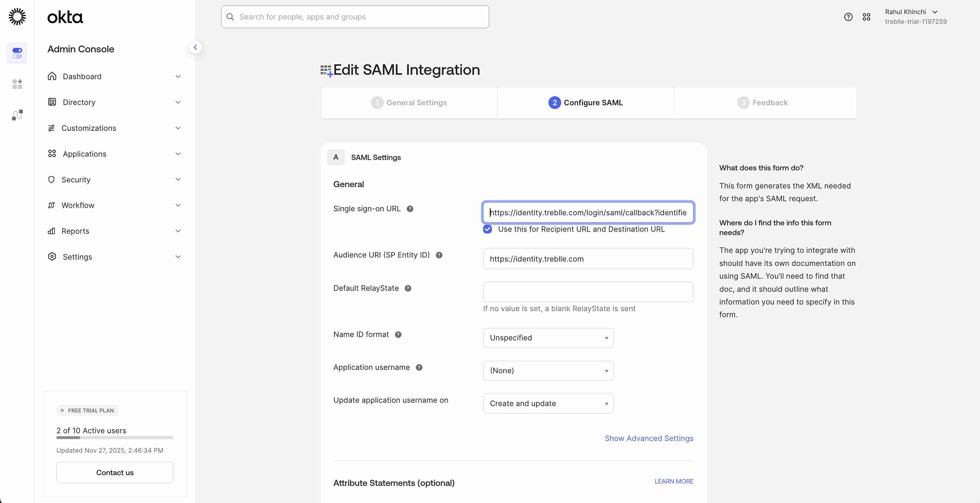Click the Name ID format help icon

coord(398,335)
